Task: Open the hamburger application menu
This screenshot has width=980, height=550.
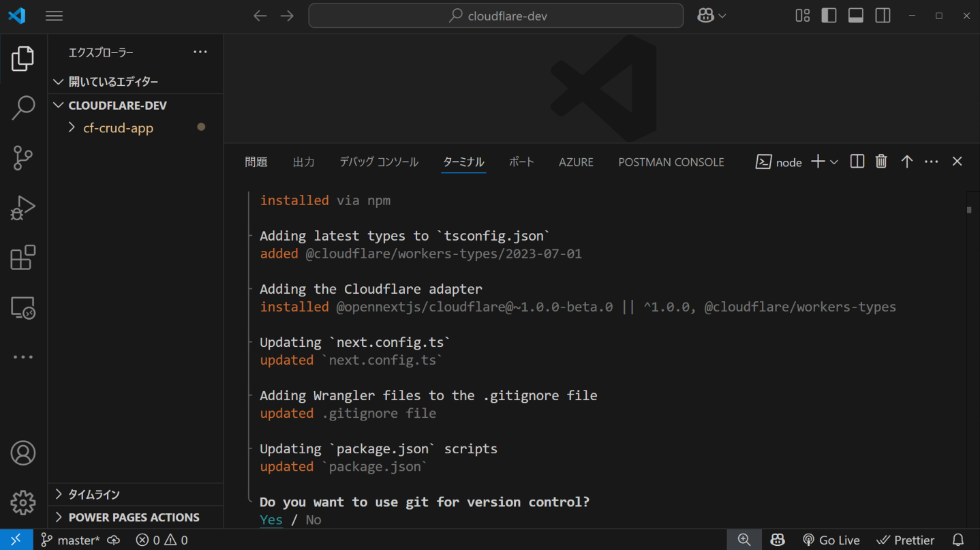Action: [x=55, y=16]
